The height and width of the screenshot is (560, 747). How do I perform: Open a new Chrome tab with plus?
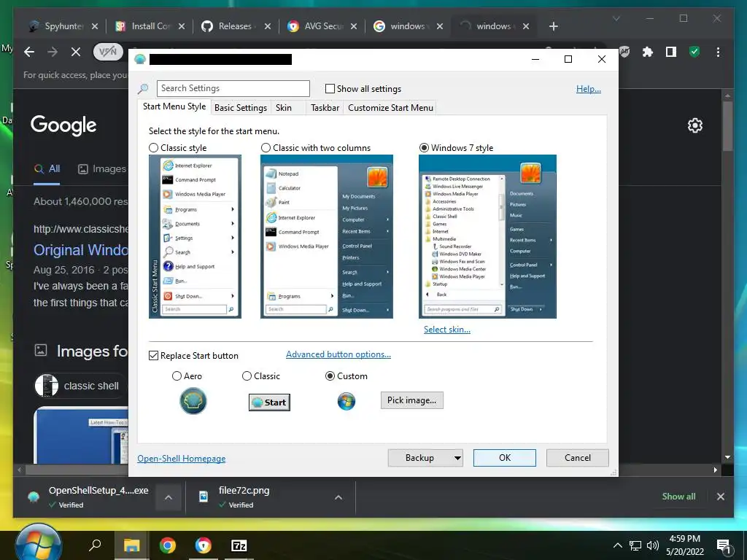(553, 26)
